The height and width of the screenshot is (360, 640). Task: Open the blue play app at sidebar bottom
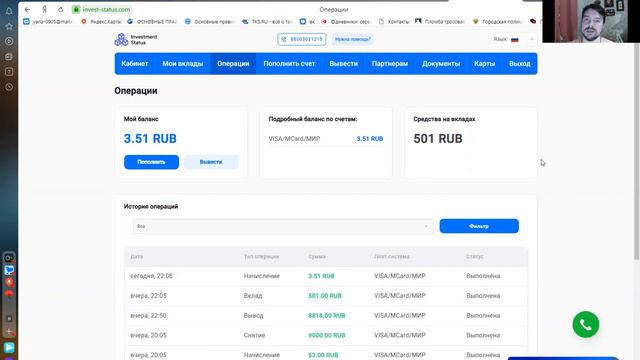coord(9,347)
